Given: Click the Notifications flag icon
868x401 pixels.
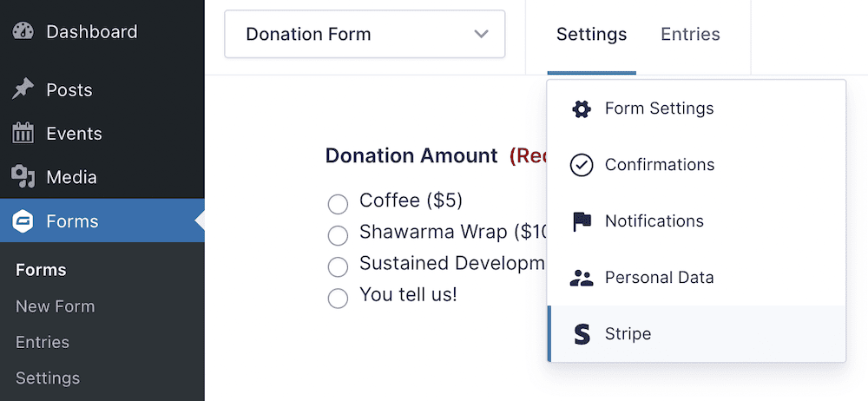Looking at the screenshot, I should click(581, 221).
